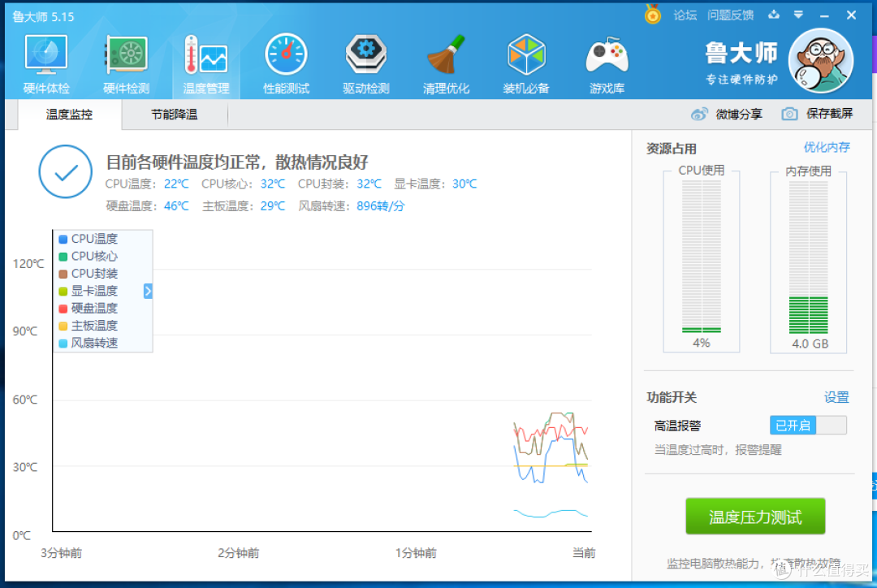This screenshot has height=588, width=877.
Task: Click the CPU使用 usage bar meter
Action: pos(702,257)
